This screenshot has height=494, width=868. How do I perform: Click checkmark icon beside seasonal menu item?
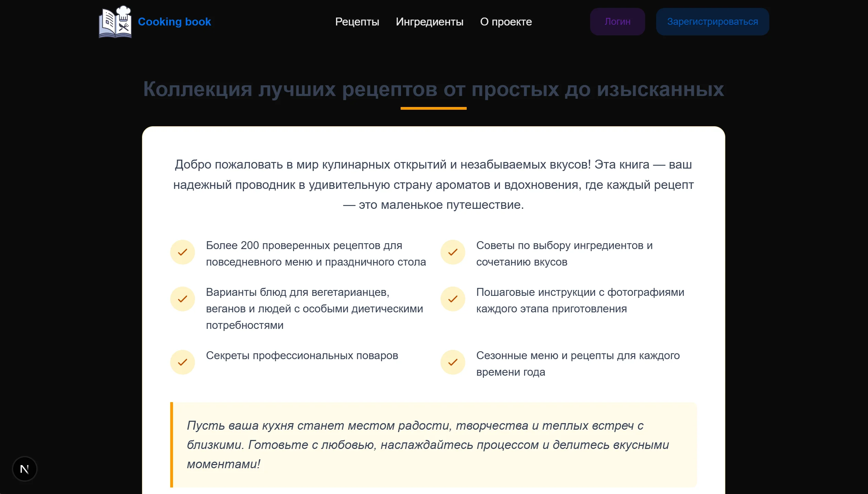pyautogui.click(x=453, y=362)
